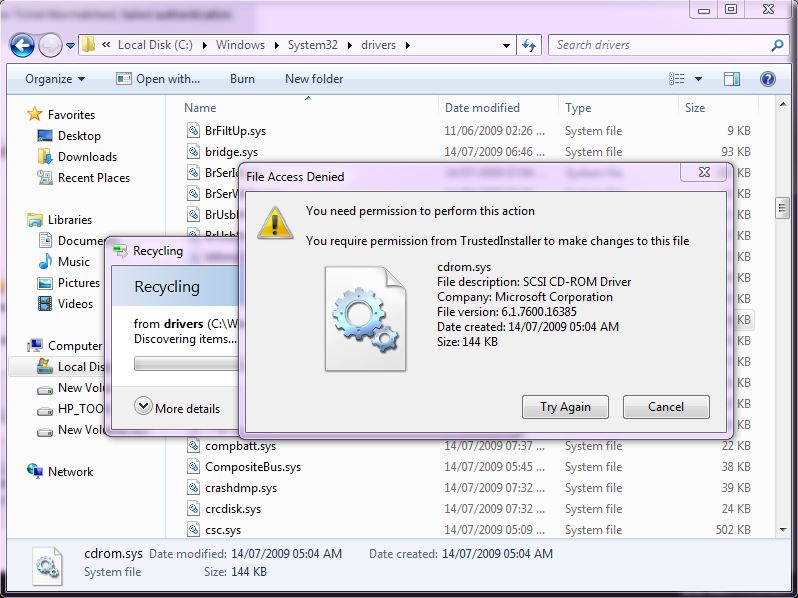Close the File Access Denied dialog

click(704, 172)
